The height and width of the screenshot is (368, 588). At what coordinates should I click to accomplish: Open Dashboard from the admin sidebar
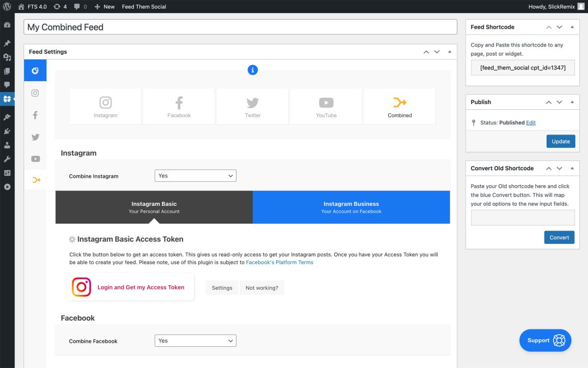click(x=7, y=25)
